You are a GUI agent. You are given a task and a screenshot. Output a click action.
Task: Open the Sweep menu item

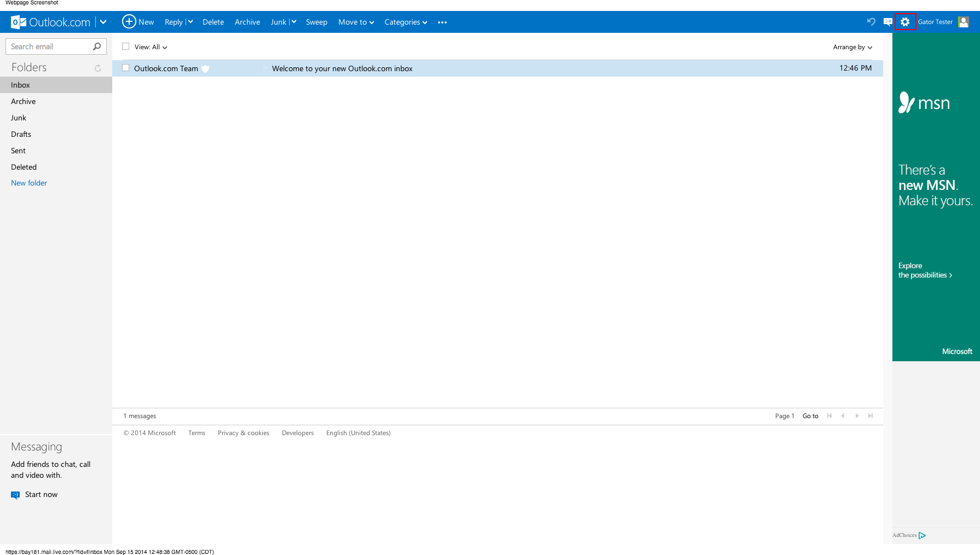click(316, 22)
